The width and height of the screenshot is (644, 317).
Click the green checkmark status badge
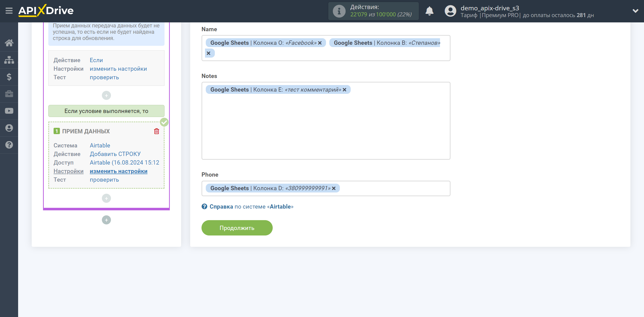(x=164, y=123)
